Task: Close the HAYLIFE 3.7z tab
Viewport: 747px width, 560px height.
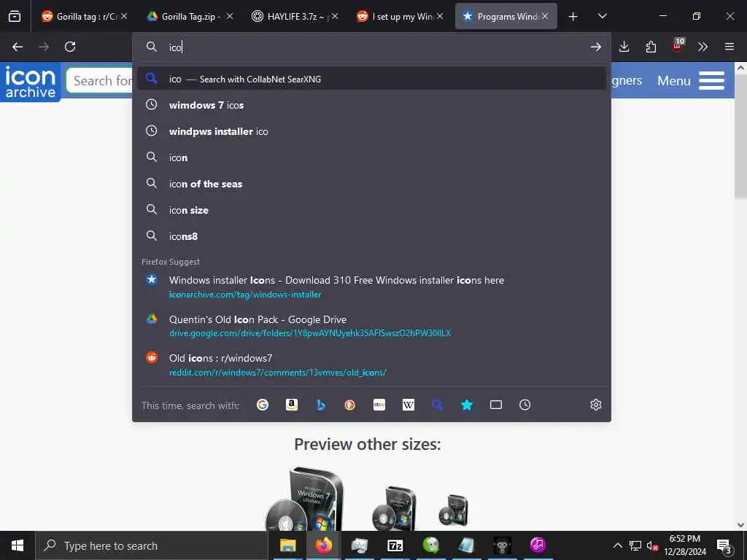Action: pos(335,16)
